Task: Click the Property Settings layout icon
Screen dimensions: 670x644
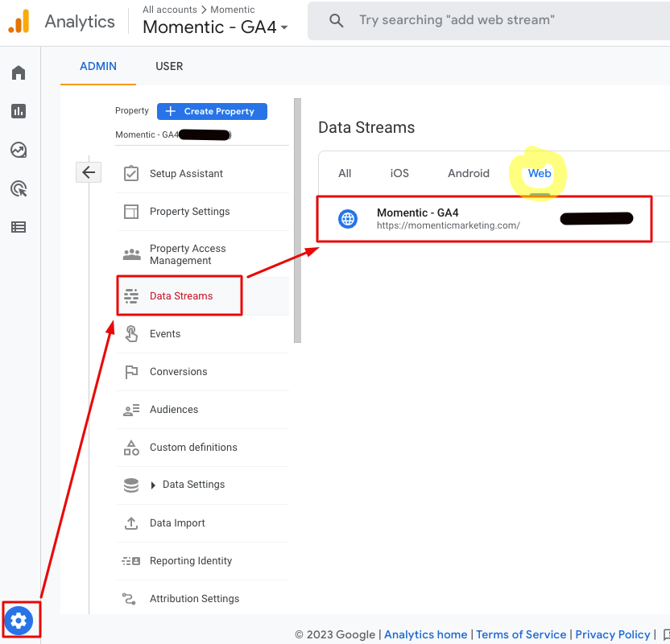Action: (131, 212)
